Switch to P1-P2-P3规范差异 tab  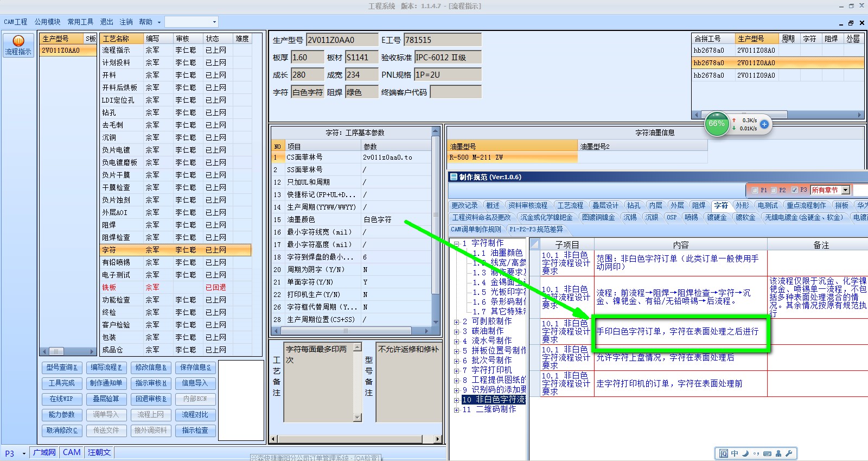(x=537, y=229)
